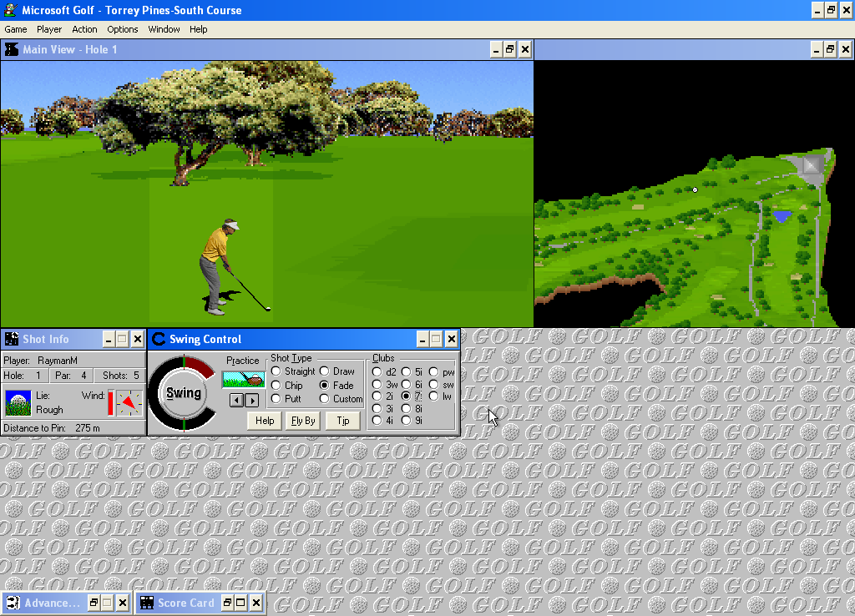The image size is (855, 616).
Task: Open the Window menu
Action: point(164,29)
